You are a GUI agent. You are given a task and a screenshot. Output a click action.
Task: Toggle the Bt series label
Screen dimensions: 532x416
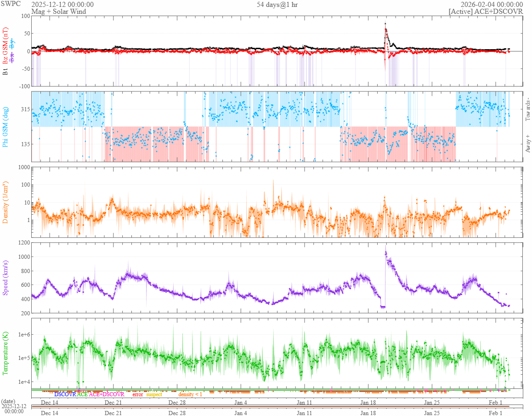click(x=5, y=72)
